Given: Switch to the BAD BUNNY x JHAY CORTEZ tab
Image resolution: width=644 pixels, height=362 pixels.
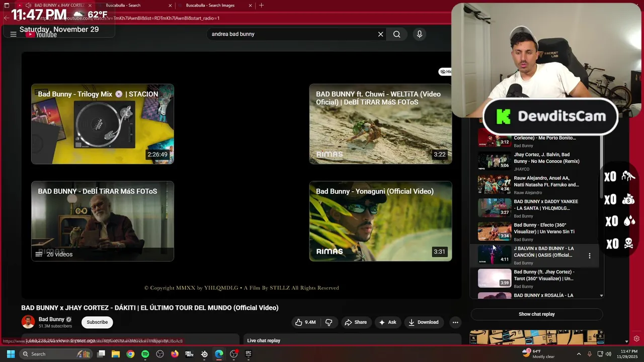Looking at the screenshot, I should pyautogui.click(x=54, y=6).
